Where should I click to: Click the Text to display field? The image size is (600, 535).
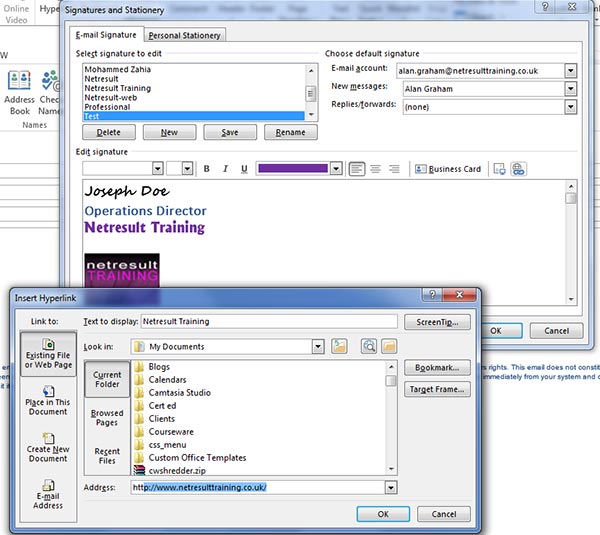(x=269, y=321)
